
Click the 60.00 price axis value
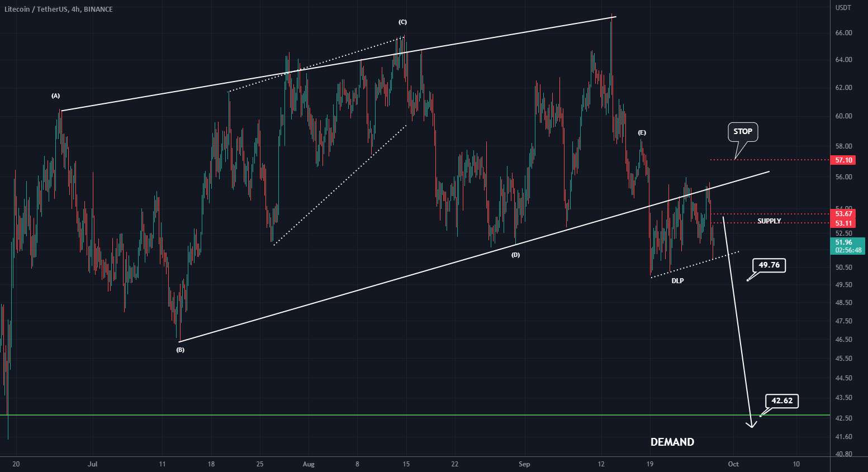click(x=844, y=116)
